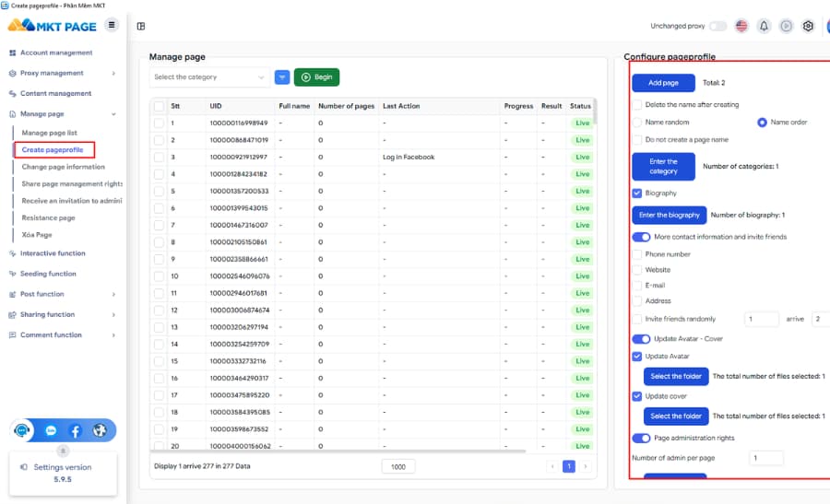Viewport: 830px width, 504px height.
Task: Toggle the hamburger menu button
Action: [x=112, y=25]
